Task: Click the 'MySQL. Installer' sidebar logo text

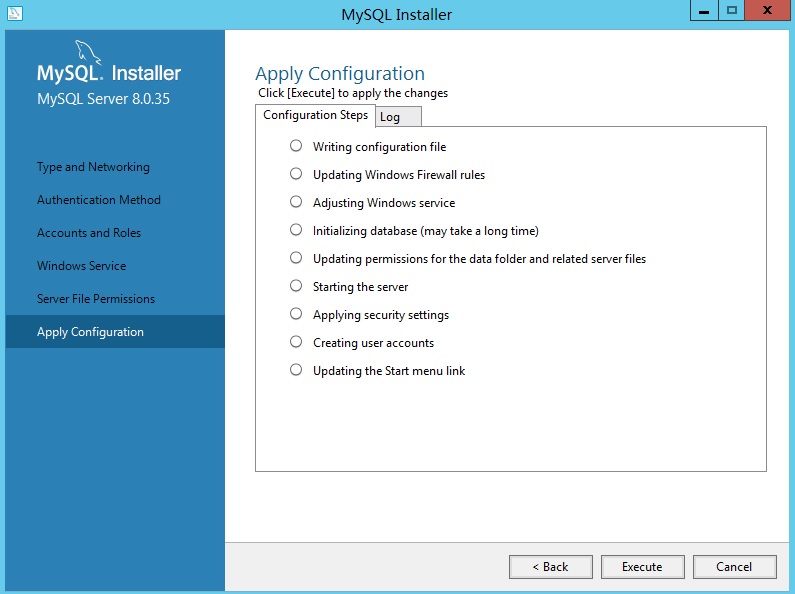Action: click(x=109, y=73)
